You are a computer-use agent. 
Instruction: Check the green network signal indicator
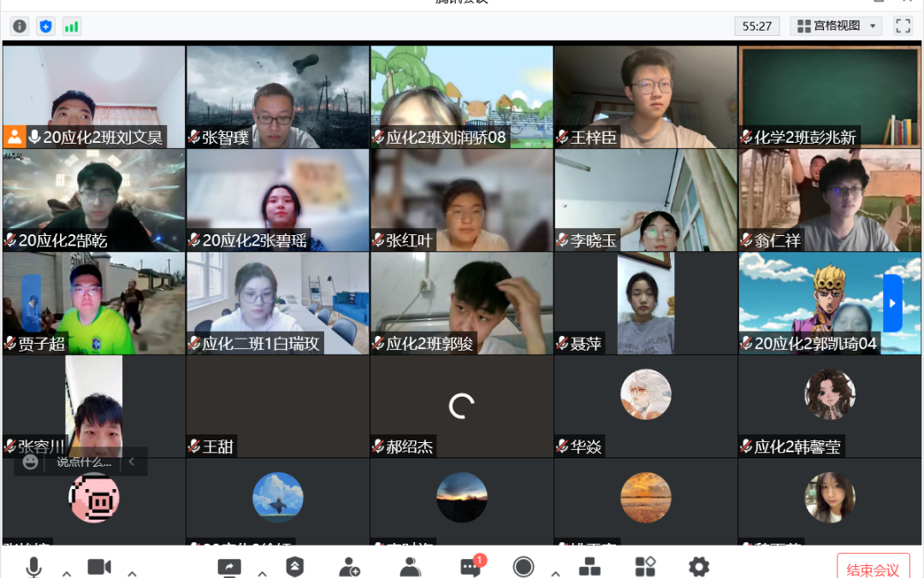[71, 27]
